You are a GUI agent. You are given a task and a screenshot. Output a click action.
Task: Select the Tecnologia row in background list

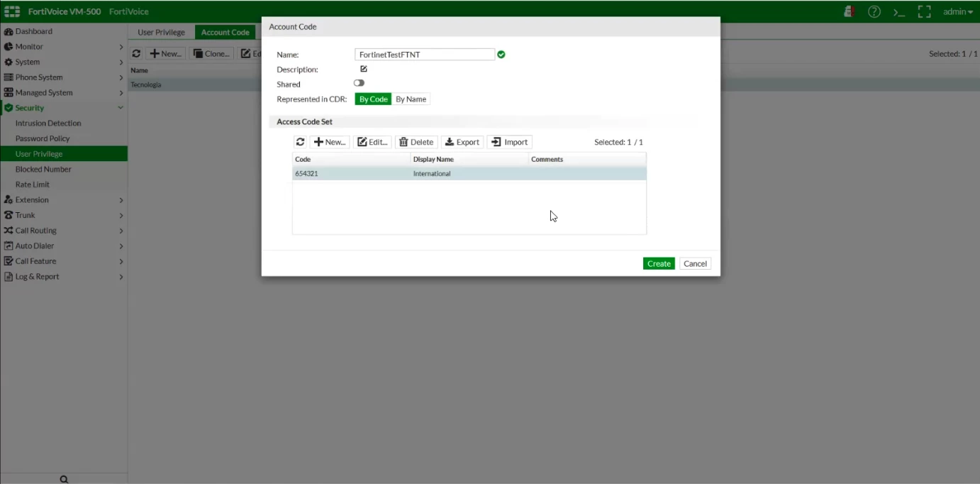[196, 84]
